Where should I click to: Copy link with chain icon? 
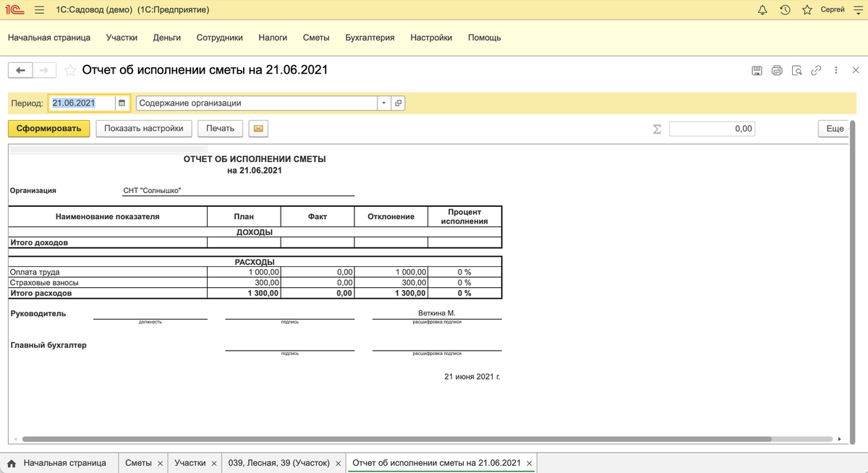click(x=816, y=70)
